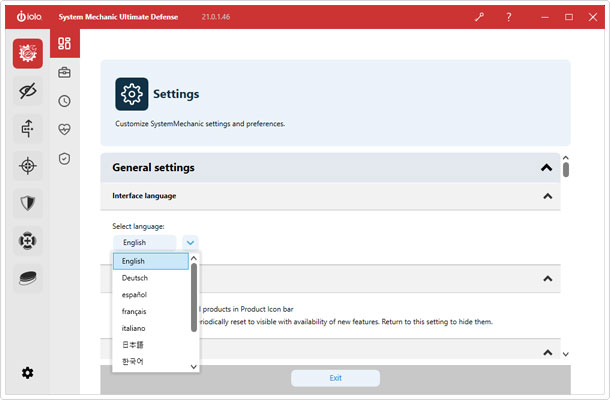
Task: Open the half-shaded shield product icon
Action: click(x=28, y=203)
